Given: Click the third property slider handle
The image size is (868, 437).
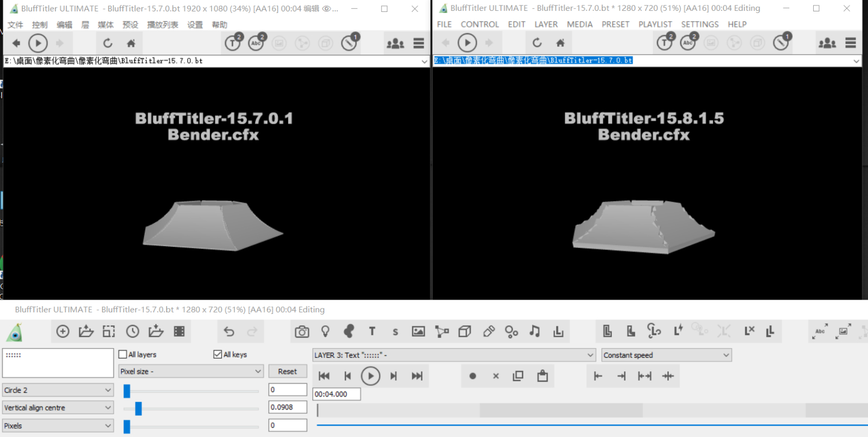Looking at the screenshot, I should (x=127, y=427).
